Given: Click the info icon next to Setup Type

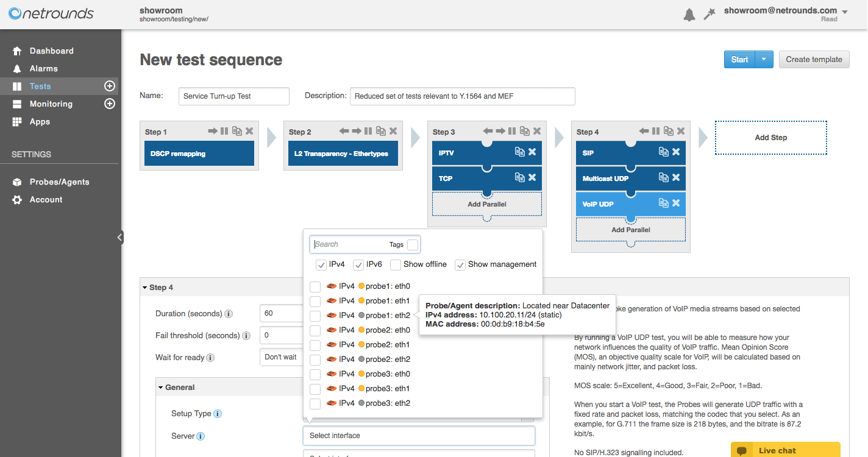Looking at the screenshot, I should 218,414.
